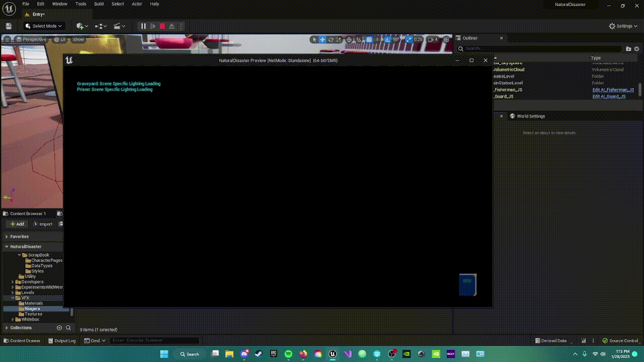Open the Select Mode dropdown
Viewport: 644px width, 362px height.
pyautogui.click(x=44, y=26)
